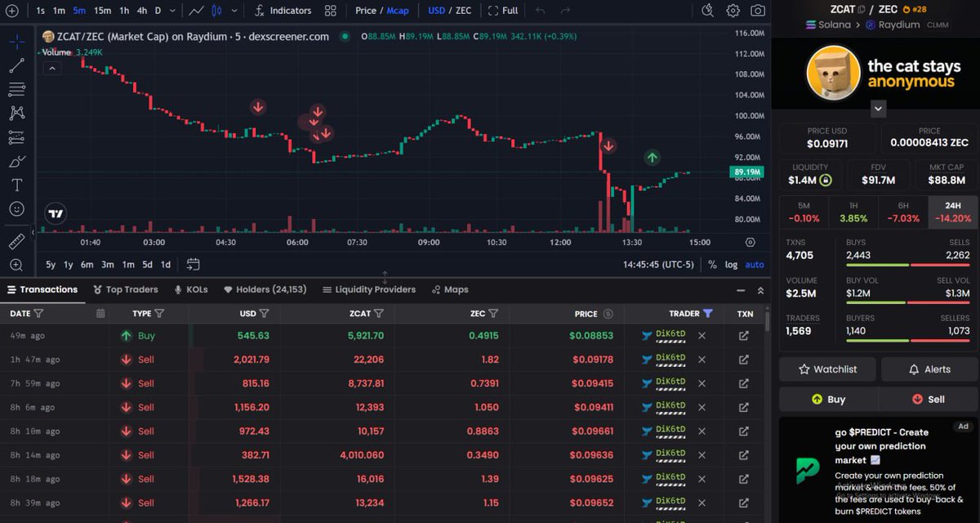Click the undo arrow
The height and width of the screenshot is (523, 980).
[541, 11]
